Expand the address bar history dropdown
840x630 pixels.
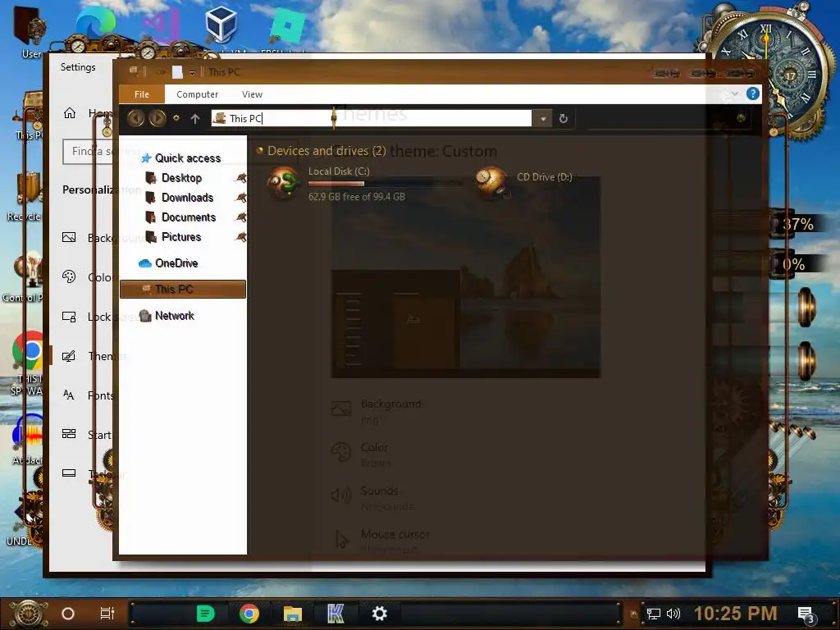point(543,119)
